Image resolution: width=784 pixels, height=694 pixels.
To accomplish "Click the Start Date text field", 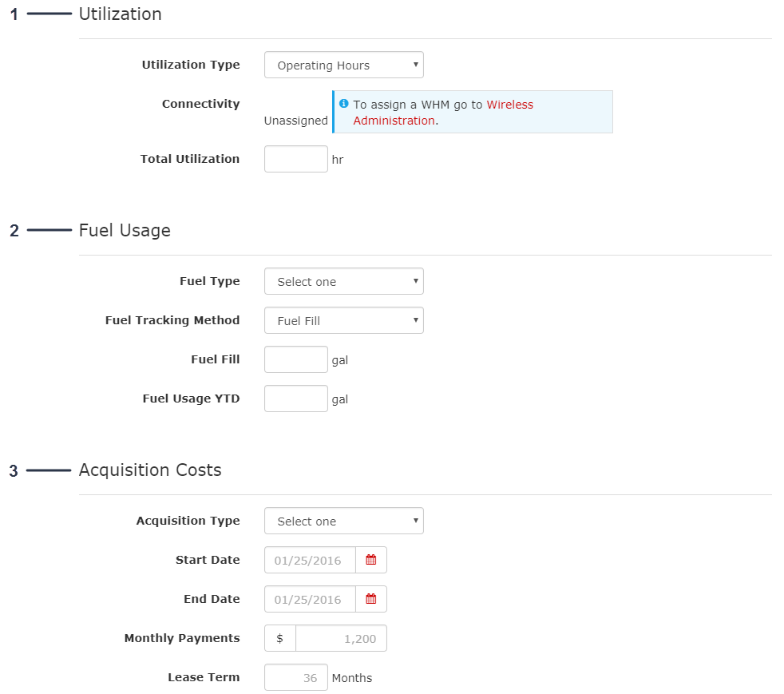I will (x=310, y=560).
